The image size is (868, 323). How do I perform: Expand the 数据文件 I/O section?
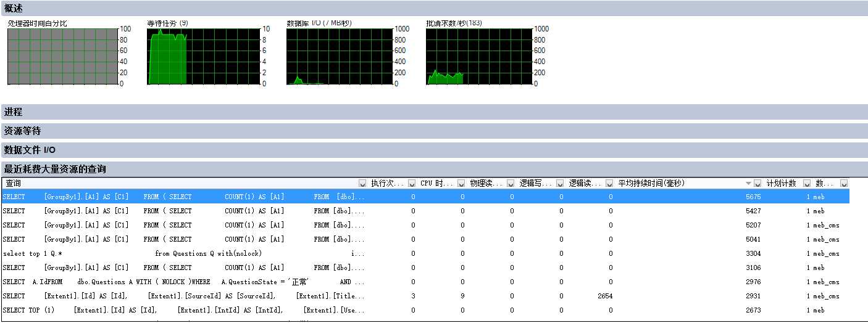pos(433,150)
